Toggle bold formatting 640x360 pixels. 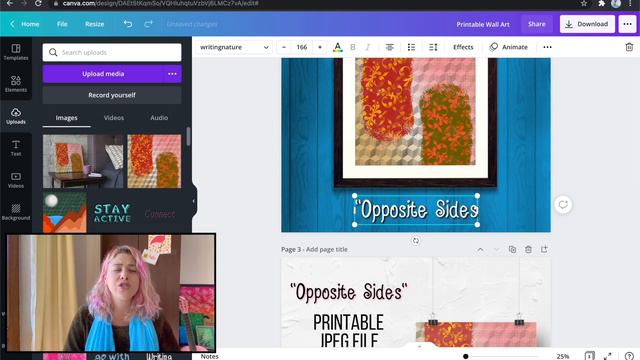click(x=353, y=47)
